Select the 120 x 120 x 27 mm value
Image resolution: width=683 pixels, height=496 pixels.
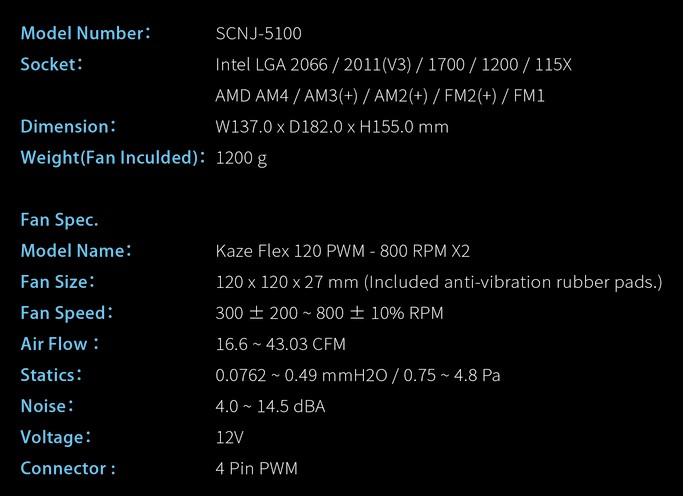point(438,282)
